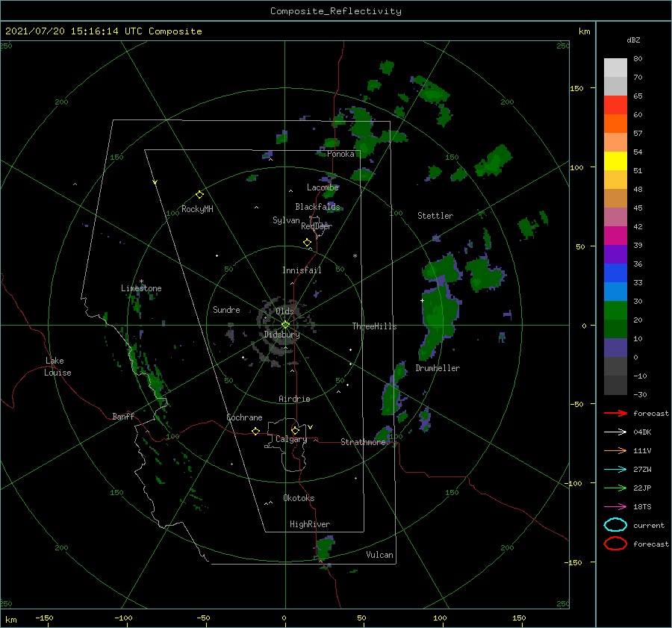The image size is (672, 628).
Task: Click the yellow diamond marker above RockyMH
Action: [x=199, y=195]
